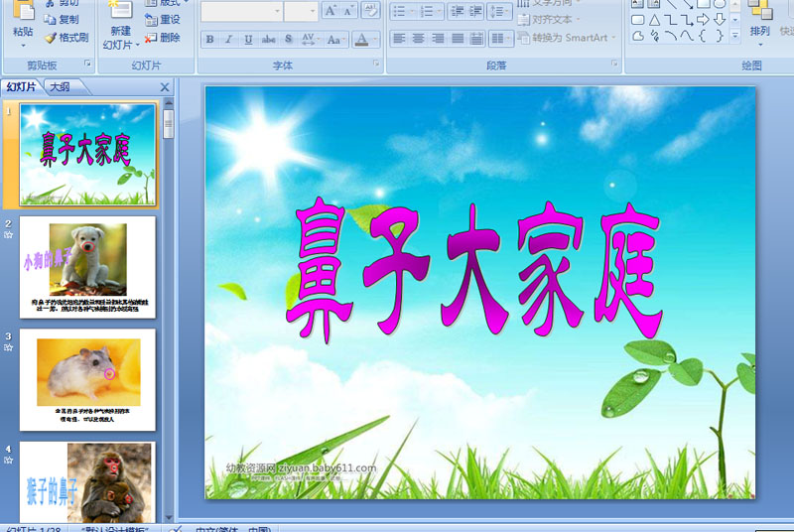The height and width of the screenshot is (532, 794).
Task: Open the font size dropdown
Action: (312, 11)
